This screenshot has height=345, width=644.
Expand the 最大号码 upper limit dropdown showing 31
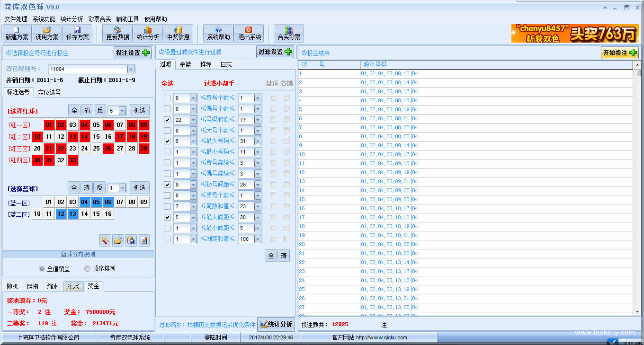(258, 141)
